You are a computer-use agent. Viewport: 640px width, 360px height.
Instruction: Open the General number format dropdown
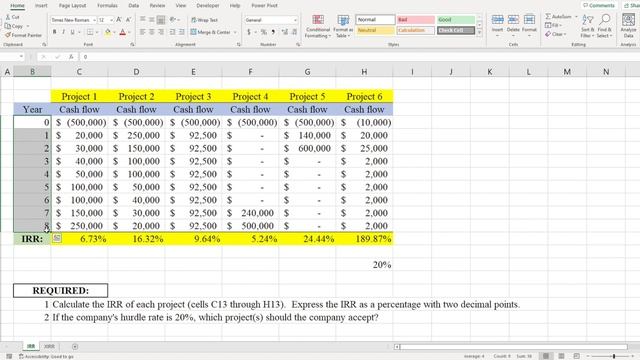coord(295,20)
